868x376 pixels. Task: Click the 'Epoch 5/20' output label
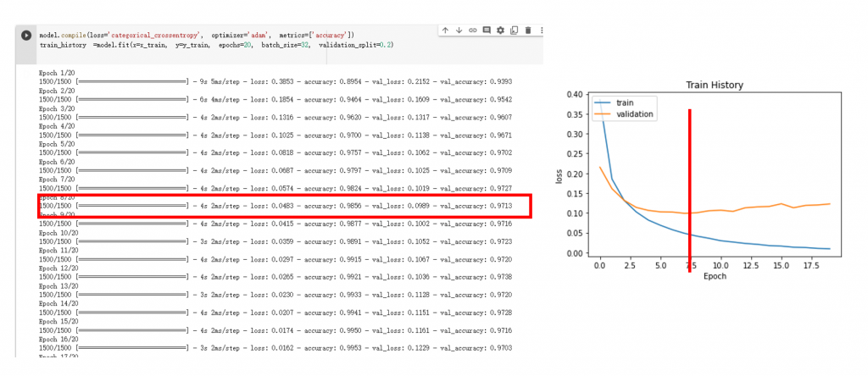[x=56, y=144]
